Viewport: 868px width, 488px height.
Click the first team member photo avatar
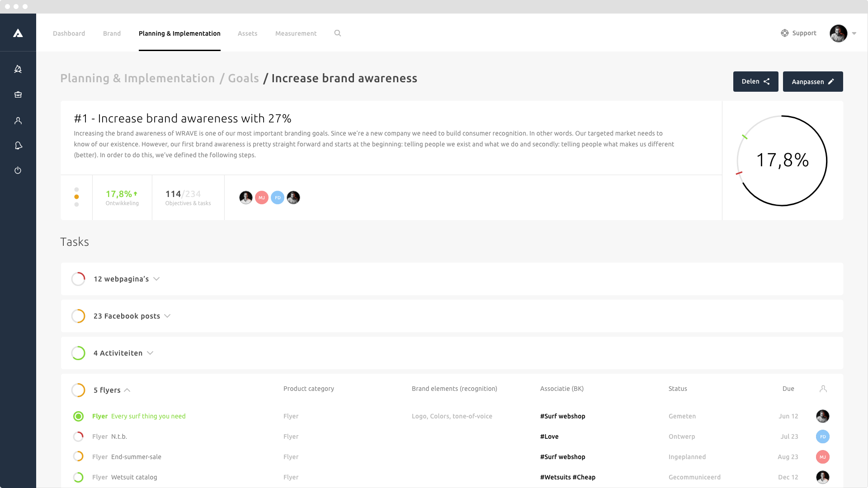coord(246,197)
